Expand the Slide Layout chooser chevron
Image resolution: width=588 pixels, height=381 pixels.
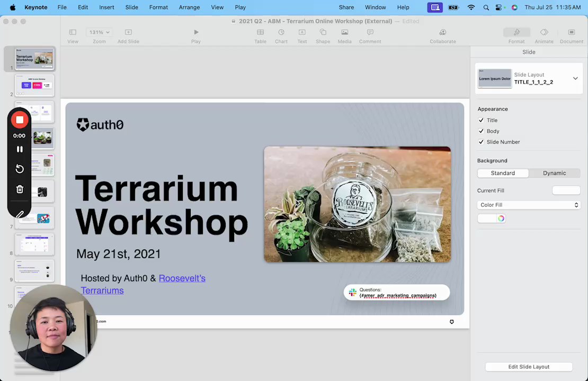575,78
